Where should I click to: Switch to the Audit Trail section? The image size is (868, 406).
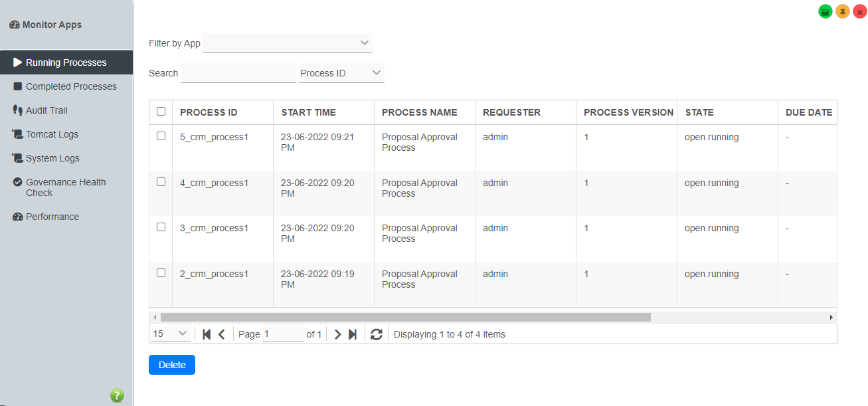(x=46, y=110)
